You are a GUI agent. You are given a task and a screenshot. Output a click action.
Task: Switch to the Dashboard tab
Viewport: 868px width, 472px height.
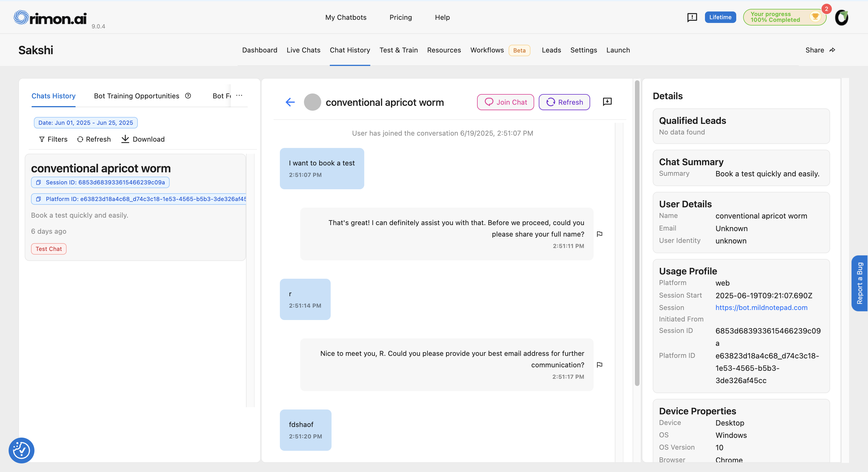(x=259, y=50)
